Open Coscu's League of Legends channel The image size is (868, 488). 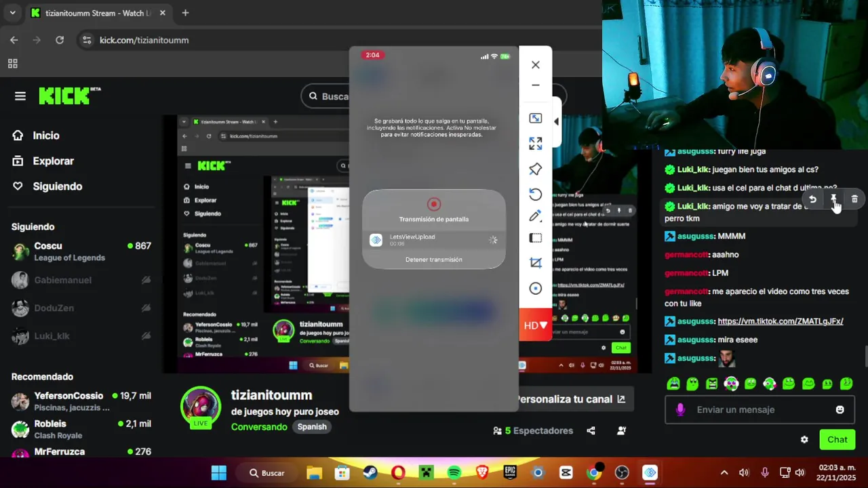pos(81,251)
